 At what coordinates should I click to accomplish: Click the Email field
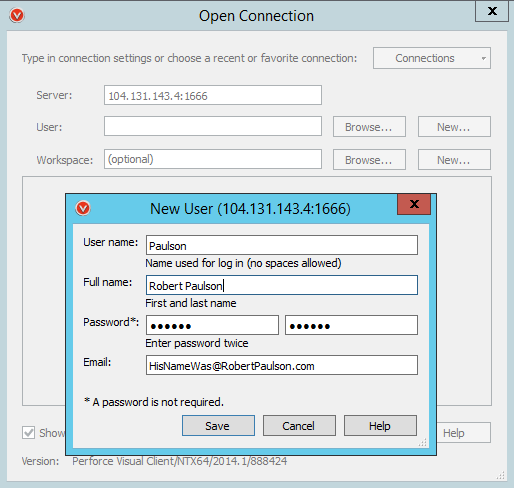(x=282, y=365)
